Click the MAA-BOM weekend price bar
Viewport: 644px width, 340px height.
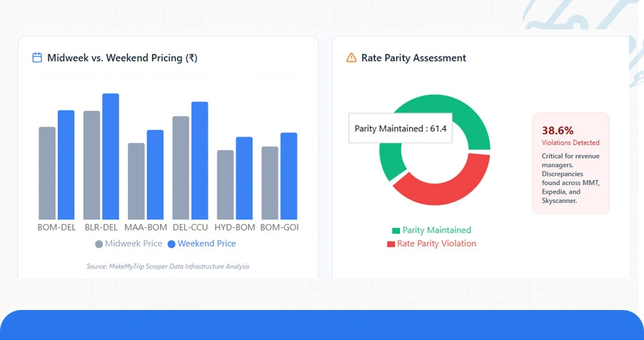[155, 174]
